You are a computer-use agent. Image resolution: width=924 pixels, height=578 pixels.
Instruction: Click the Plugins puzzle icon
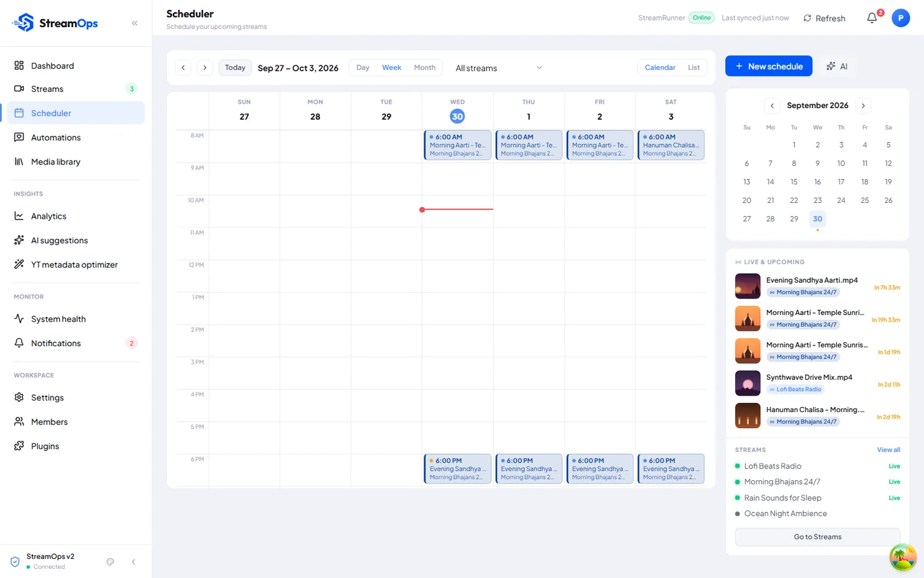click(x=19, y=446)
